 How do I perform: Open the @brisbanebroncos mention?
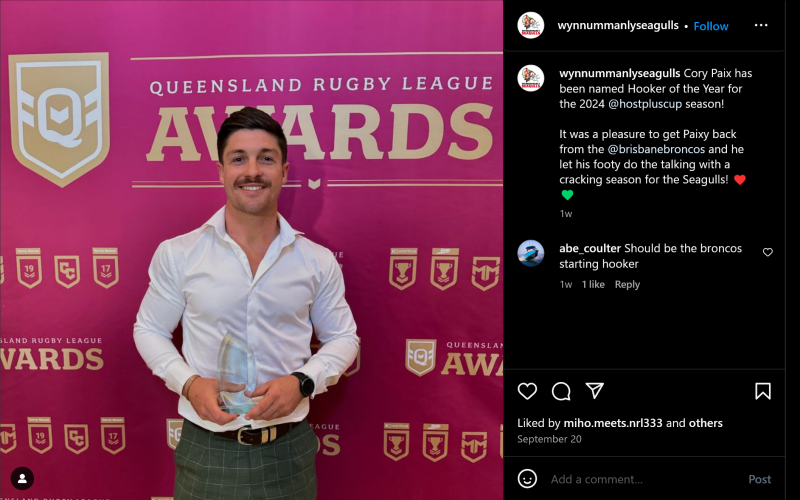(656, 149)
